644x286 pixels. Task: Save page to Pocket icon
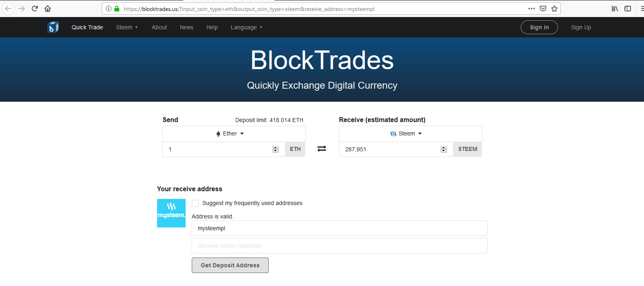click(543, 9)
